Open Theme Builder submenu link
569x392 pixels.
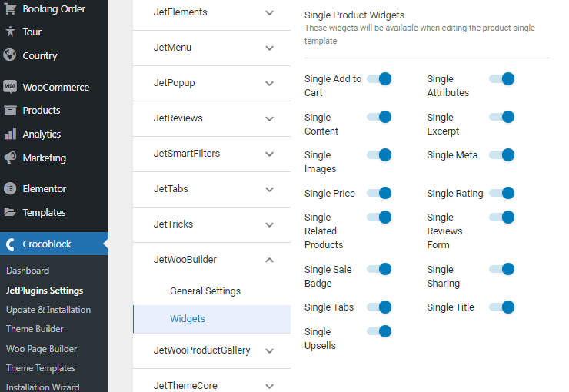(x=35, y=329)
